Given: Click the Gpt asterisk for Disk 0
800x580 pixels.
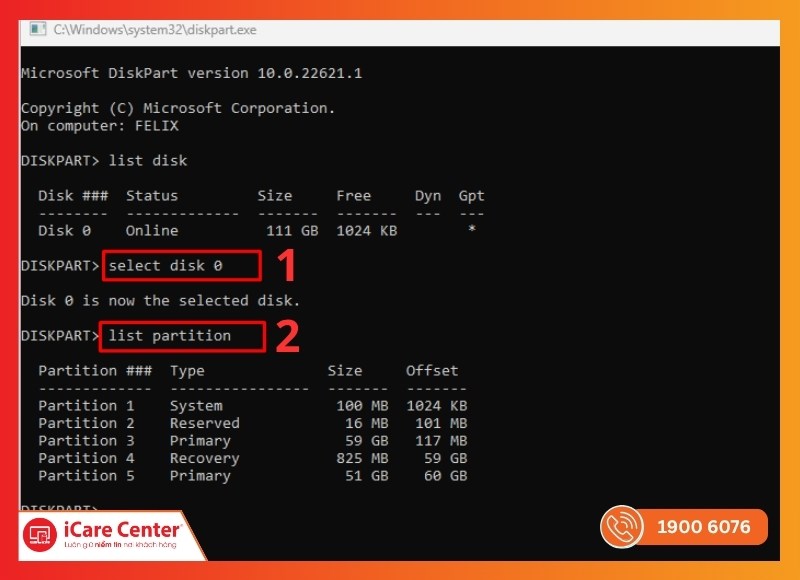Looking at the screenshot, I should click(x=471, y=231).
